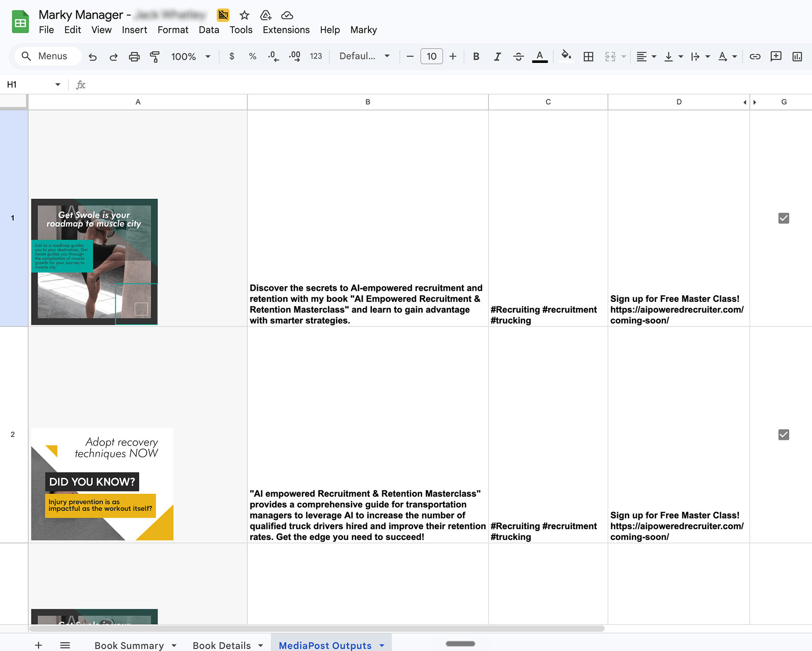Screen dimensions: 812x651
Task: Expand hidden columns arrow after D
Action: click(x=755, y=102)
